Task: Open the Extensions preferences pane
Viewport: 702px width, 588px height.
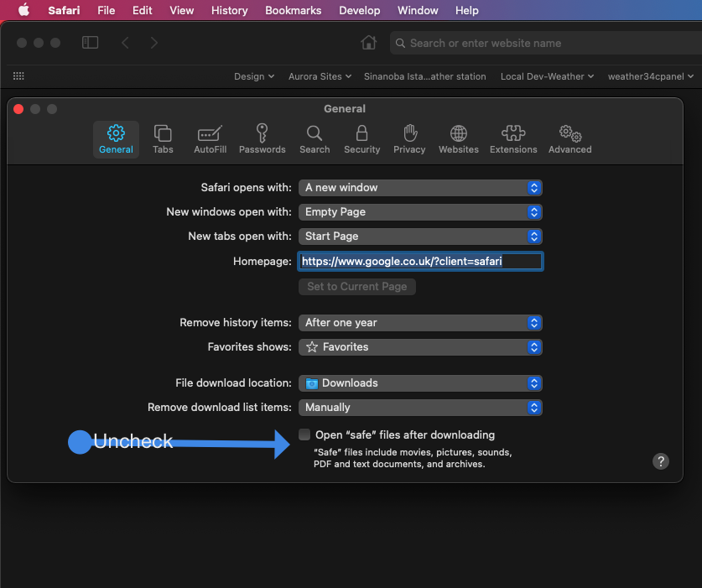Action: (x=513, y=140)
